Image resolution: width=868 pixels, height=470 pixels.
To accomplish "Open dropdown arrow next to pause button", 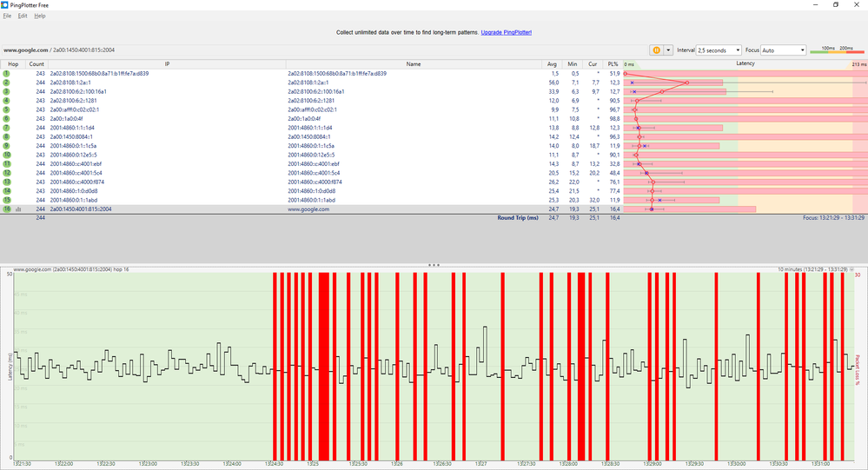I will (668, 50).
